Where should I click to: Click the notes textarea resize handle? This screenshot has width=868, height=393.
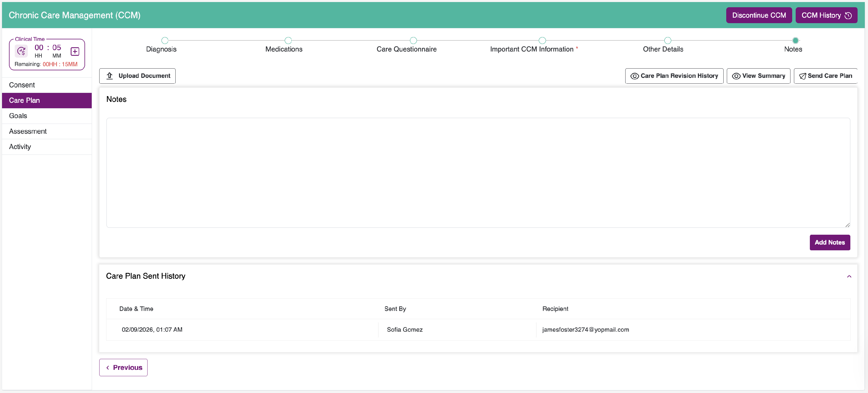pyautogui.click(x=847, y=225)
